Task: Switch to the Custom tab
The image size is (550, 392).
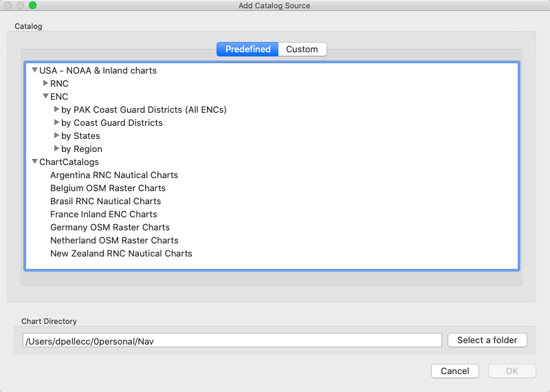Action: pyautogui.click(x=302, y=49)
